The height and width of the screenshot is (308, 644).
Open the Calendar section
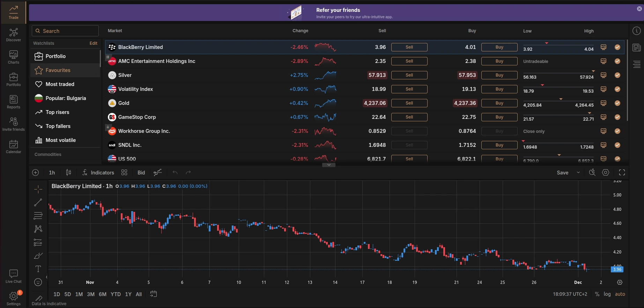[14, 147]
